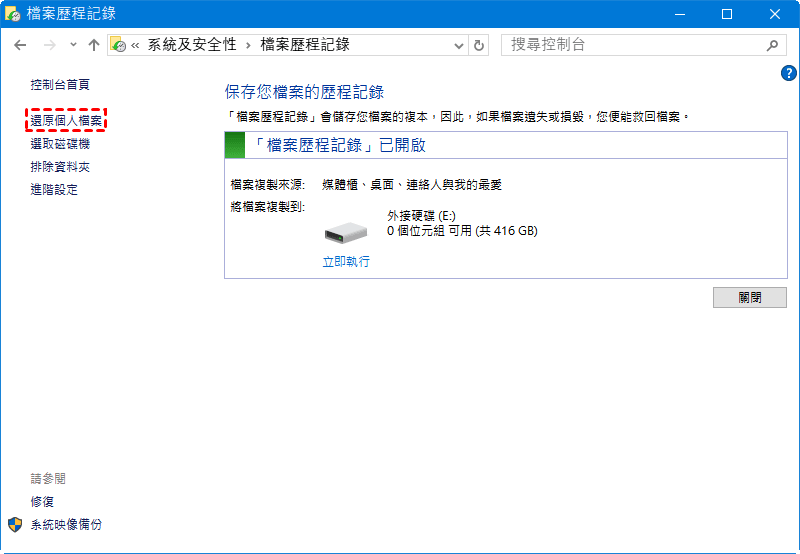This screenshot has height=554, width=800.
Task: Click the 關閉 button
Action: (x=749, y=297)
